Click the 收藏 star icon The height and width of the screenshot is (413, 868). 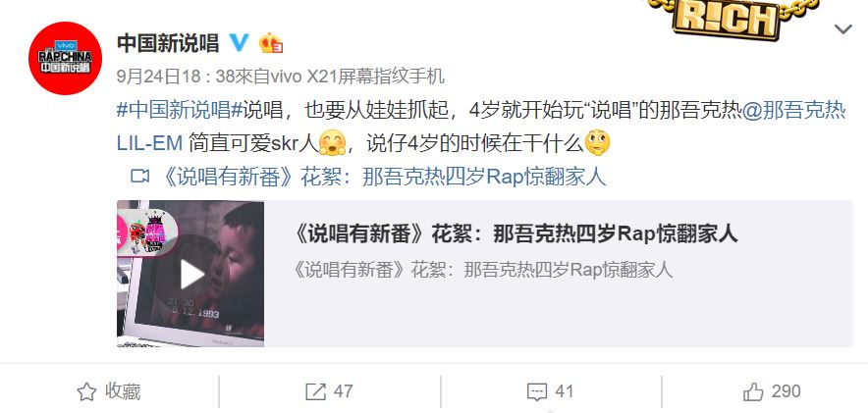pos(87,392)
